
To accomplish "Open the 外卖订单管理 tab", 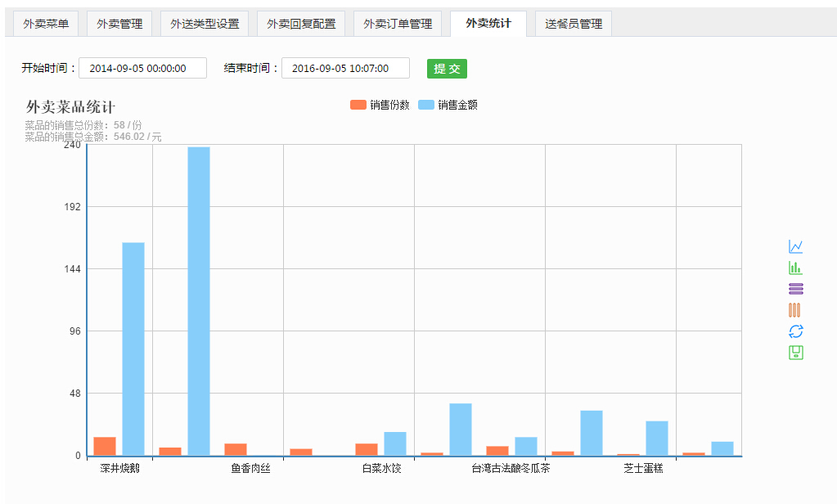I will [398, 24].
